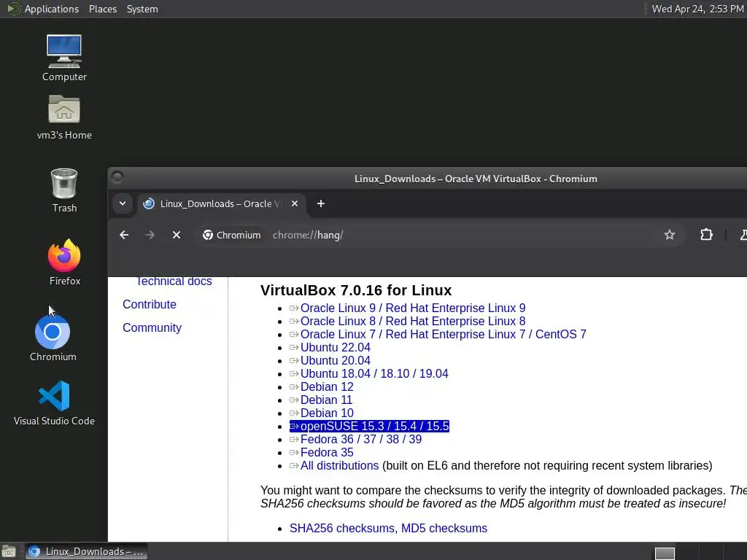Open Oracle Linux 8 / RHEL 8 download
Image resolution: width=747 pixels, height=560 pixels.
[x=413, y=321]
